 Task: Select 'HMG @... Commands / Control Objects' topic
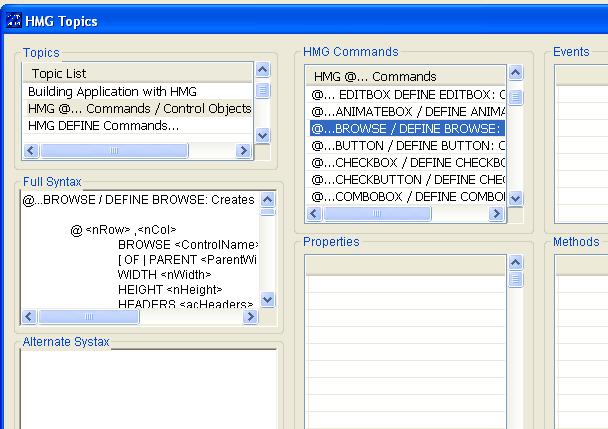click(x=138, y=109)
